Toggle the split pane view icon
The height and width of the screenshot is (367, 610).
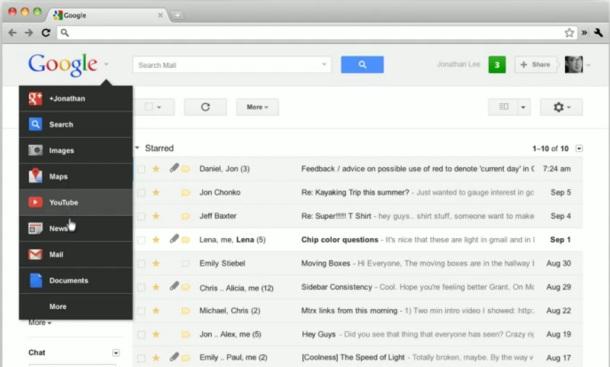coord(504,107)
